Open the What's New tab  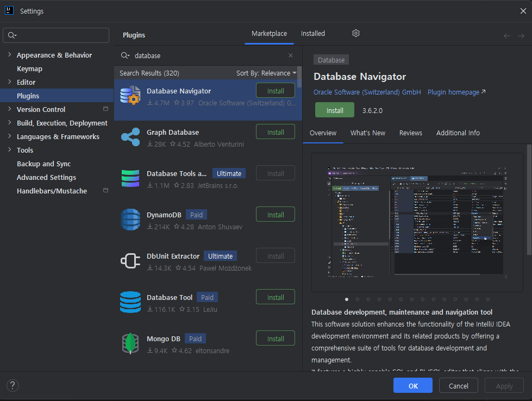[368, 133]
